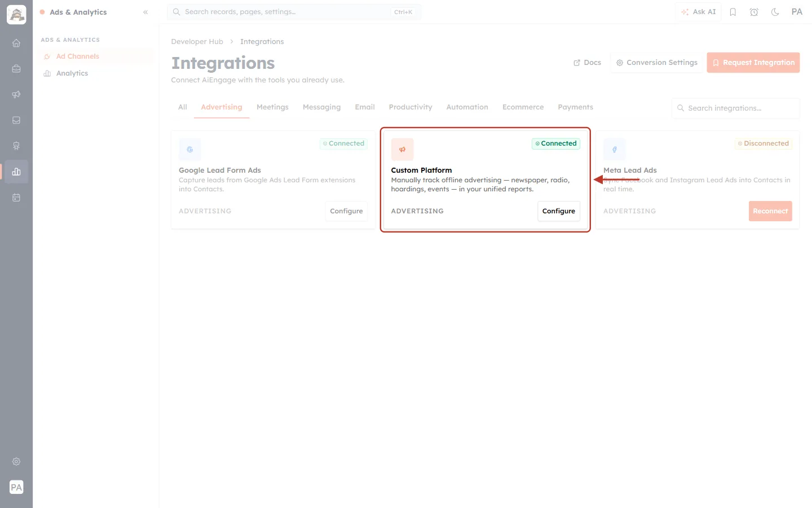This screenshot has width=812, height=508.
Task: Click the Disconnected badge on Meta Lead Ads
Action: point(764,144)
